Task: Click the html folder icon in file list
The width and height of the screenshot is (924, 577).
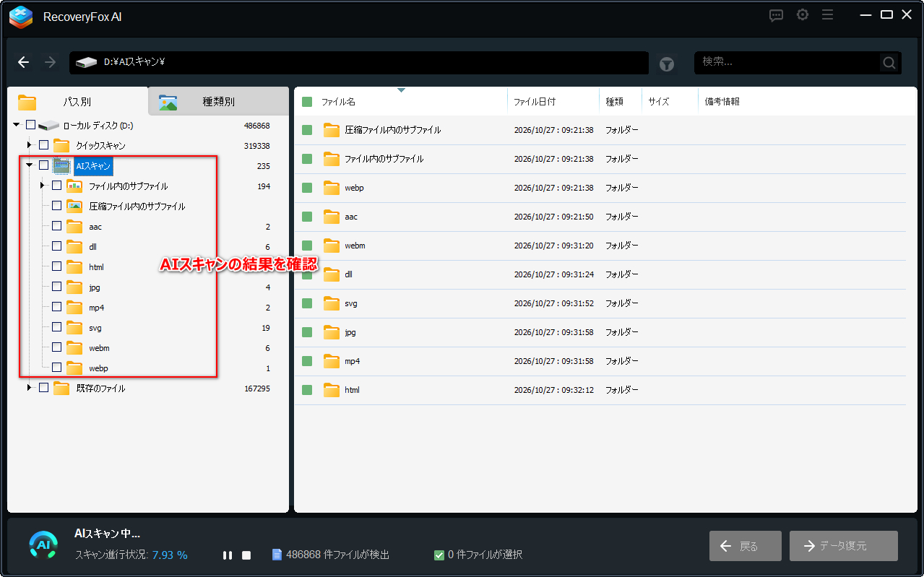Action: click(332, 390)
